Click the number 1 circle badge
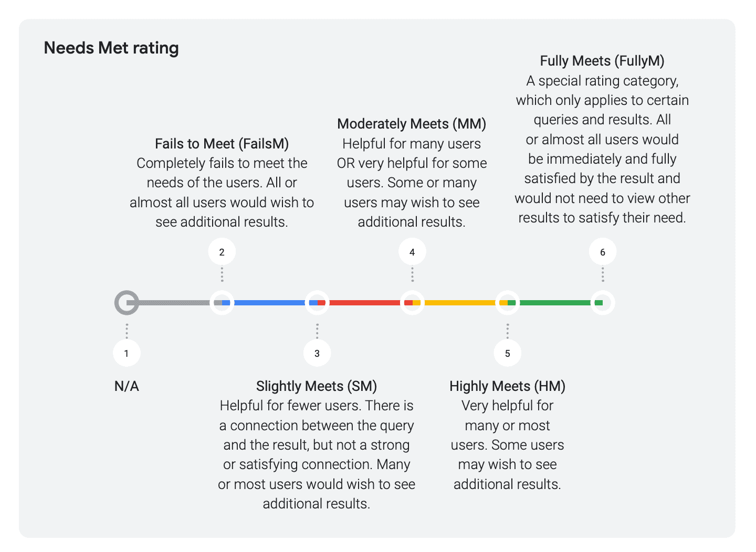The height and width of the screenshot is (552, 756). pyautogui.click(x=127, y=353)
